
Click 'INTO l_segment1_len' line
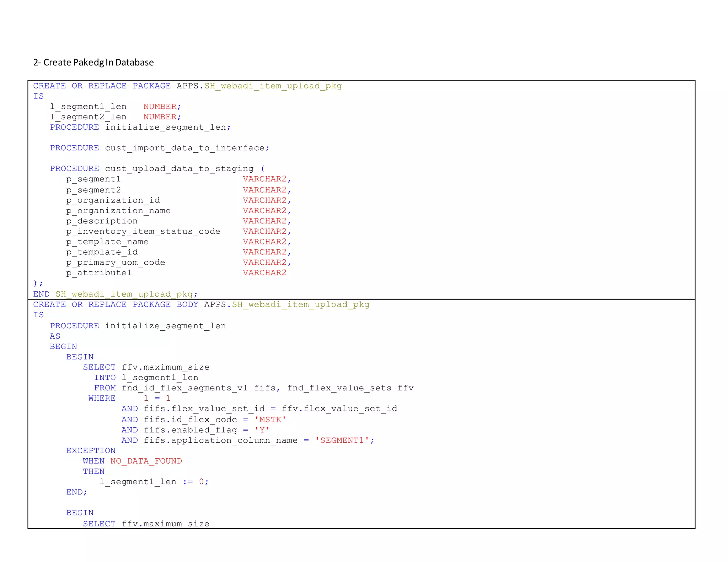click(146, 377)
